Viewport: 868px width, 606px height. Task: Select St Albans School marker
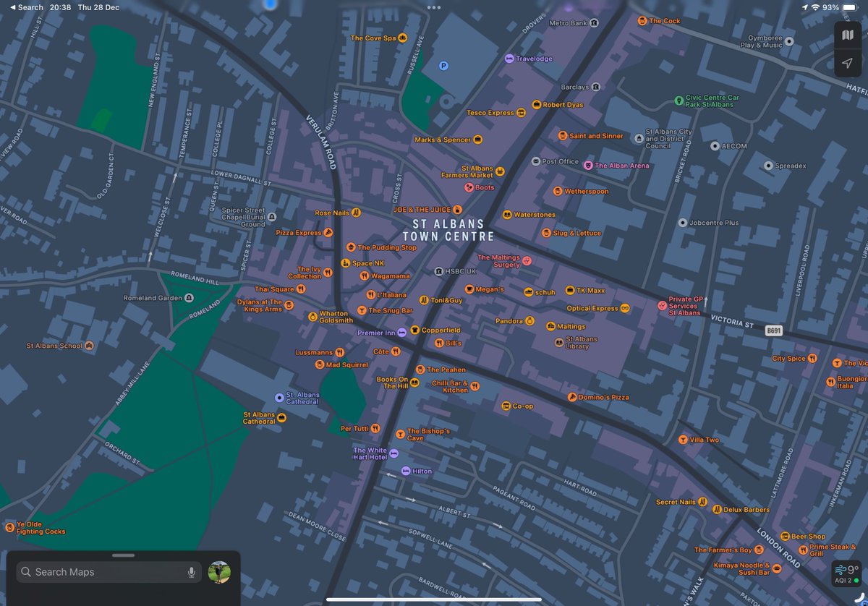pyautogui.click(x=89, y=346)
